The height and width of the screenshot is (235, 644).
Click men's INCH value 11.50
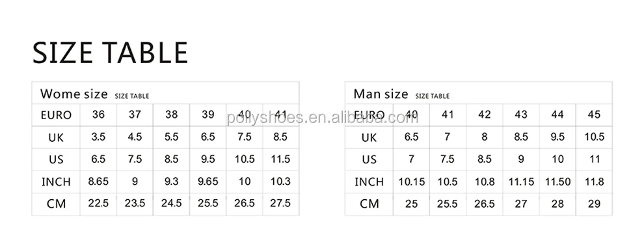tap(557, 181)
